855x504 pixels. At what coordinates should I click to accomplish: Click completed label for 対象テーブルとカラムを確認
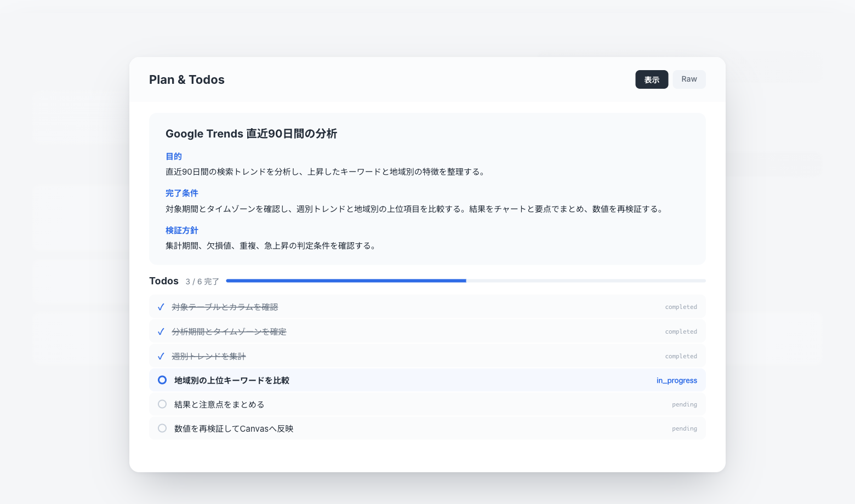tap(681, 307)
